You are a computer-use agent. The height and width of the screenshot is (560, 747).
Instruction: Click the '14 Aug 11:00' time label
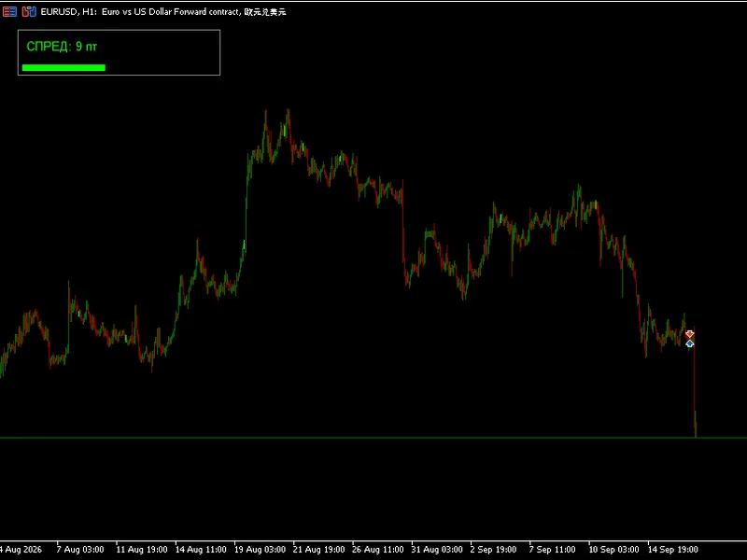[201, 549]
